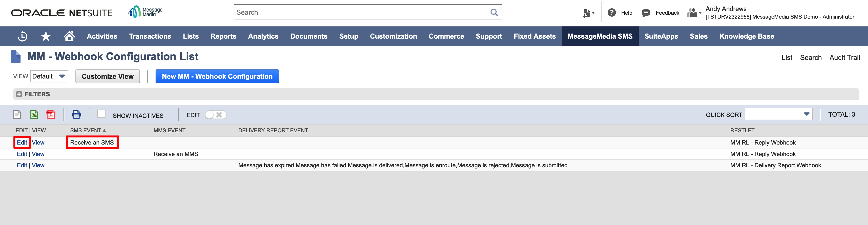Go to the home dashboard icon
Viewport: 868px width, 225px height.
[x=69, y=36]
